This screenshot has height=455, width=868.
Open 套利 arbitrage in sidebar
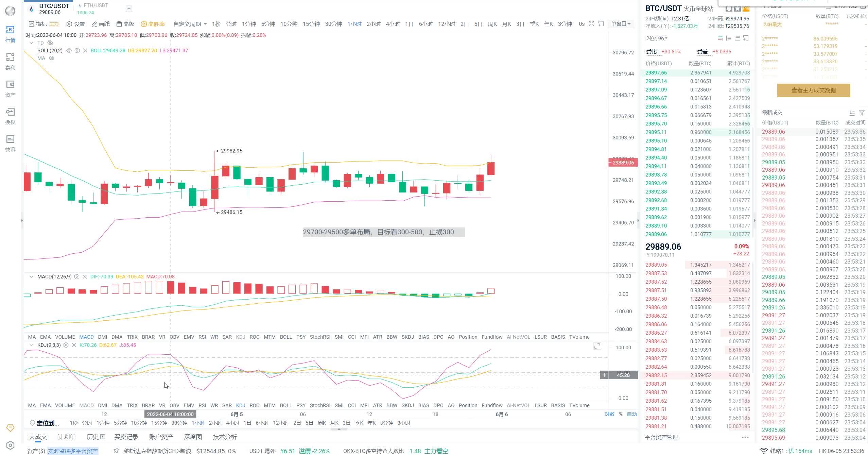10,61
